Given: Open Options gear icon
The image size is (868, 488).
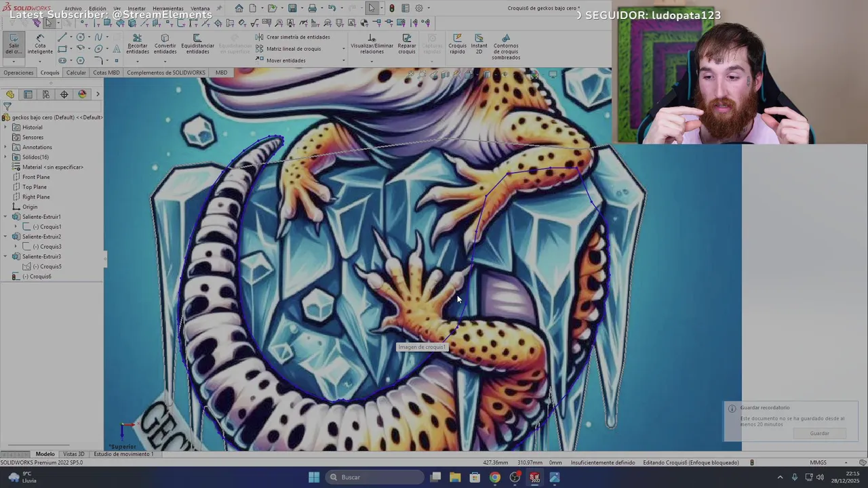Looking at the screenshot, I should (419, 8).
